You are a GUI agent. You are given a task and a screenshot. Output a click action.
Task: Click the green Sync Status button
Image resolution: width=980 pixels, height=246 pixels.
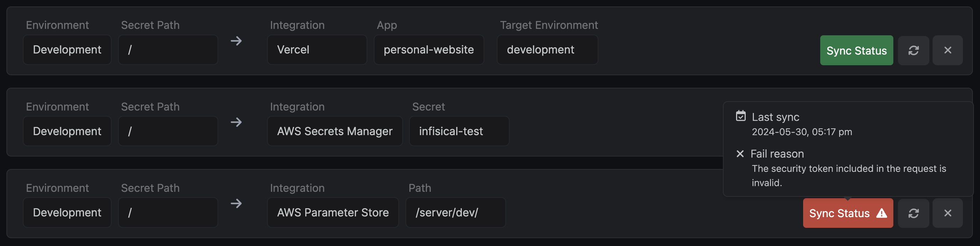[856, 50]
